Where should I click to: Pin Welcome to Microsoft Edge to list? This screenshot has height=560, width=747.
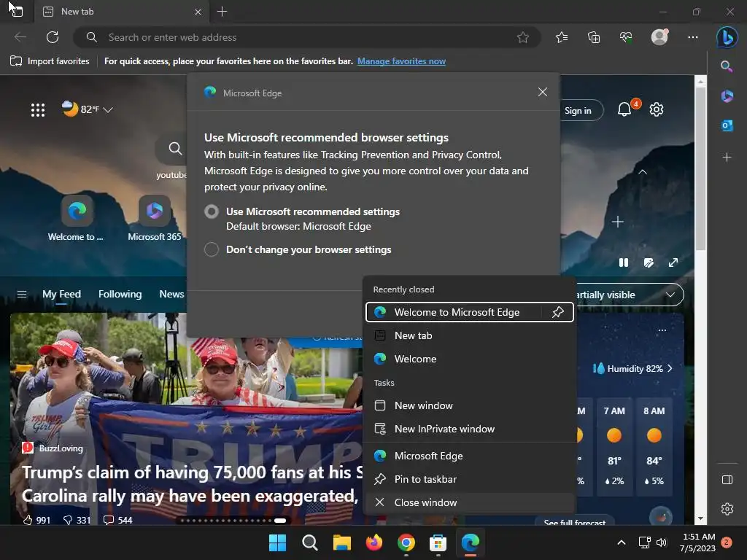(x=558, y=312)
